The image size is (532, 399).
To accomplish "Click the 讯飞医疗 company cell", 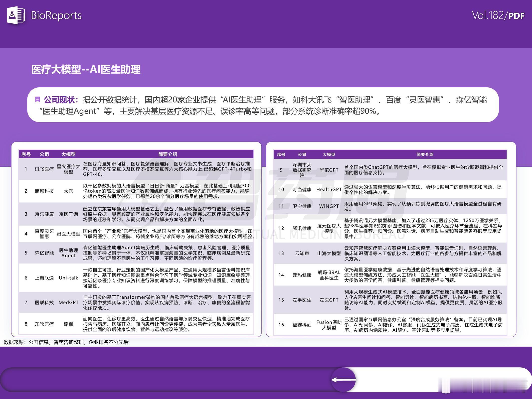I will click(44, 169).
